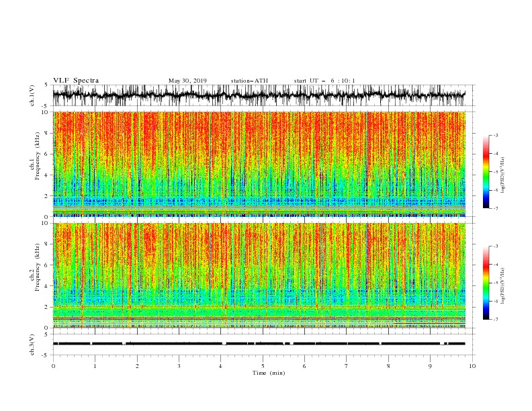The width and height of the screenshot is (532, 411).
Task: Click the ch.1 color scale bar
Action: coord(486,172)
